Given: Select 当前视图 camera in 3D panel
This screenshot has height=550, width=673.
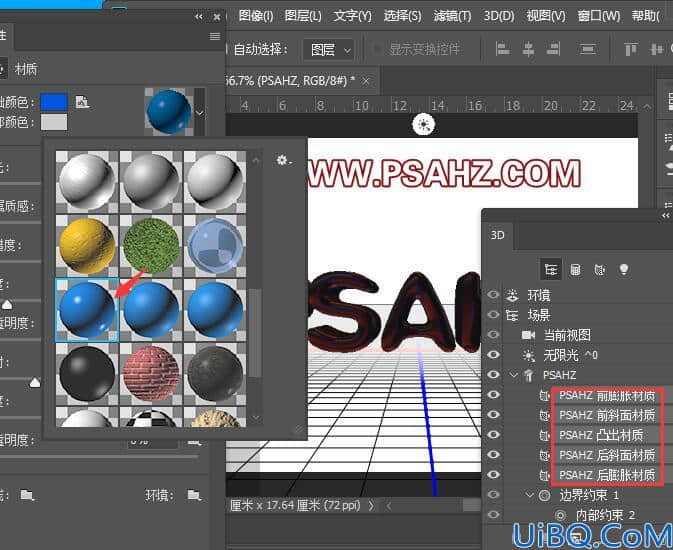Looking at the screenshot, I should [x=567, y=335].
